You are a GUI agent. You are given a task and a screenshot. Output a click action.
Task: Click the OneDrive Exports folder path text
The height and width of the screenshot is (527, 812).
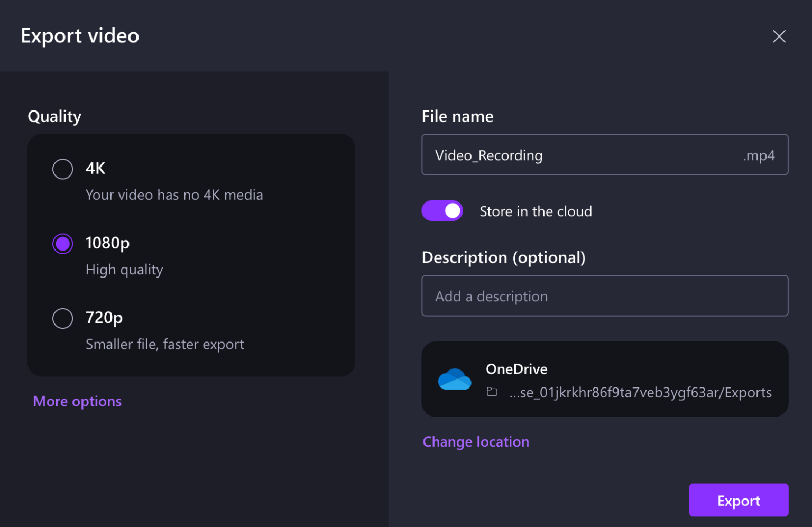click(640, 393)
